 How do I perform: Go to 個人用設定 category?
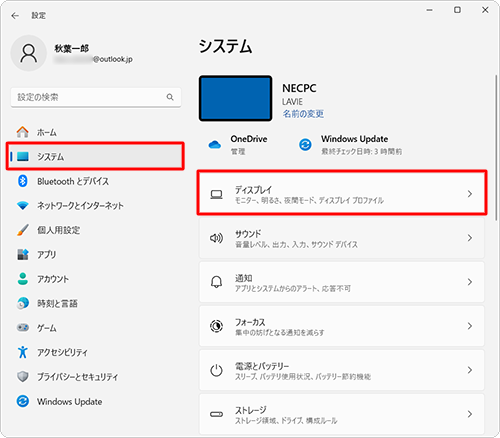pyautogui.click(x=95, y=230)
